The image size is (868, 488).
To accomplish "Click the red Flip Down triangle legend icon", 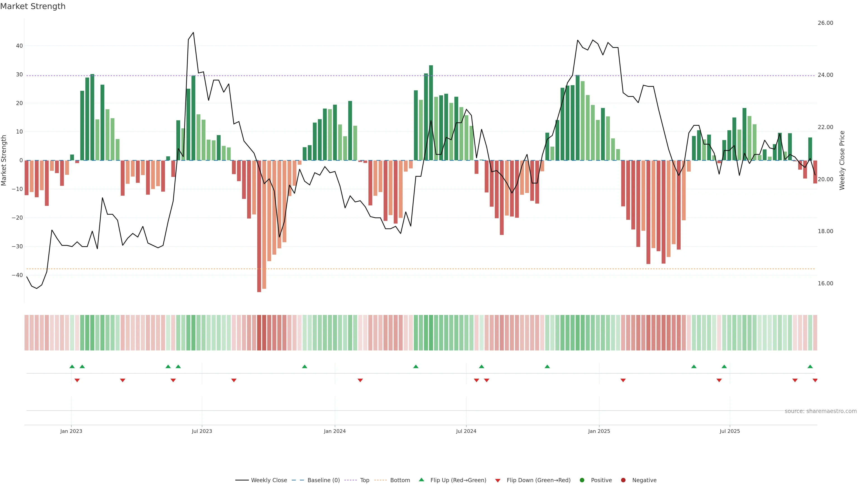I will [x=498, y=481].
